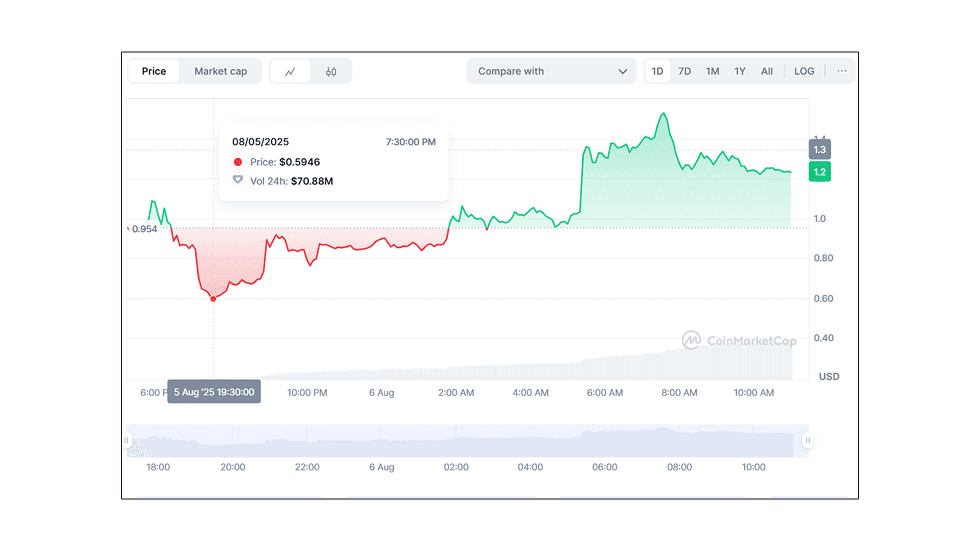This screenshot has height=551, width=980.
Task: Click the 8:00 AM x-axis label
Action: (679, 393)
